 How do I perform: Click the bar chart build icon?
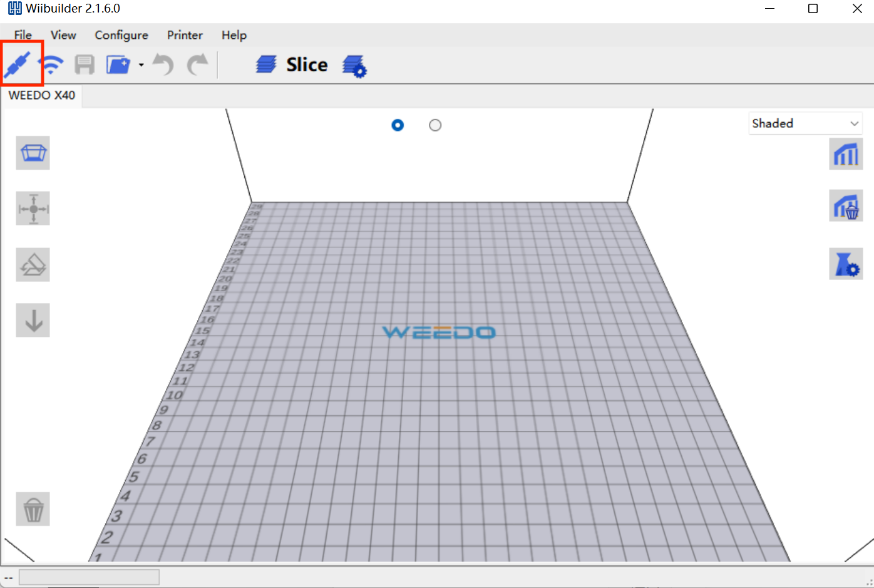click(x=846, y=153)
